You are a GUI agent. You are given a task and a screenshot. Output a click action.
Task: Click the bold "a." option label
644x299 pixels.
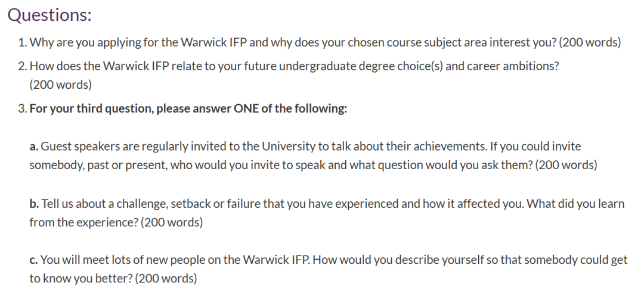point(34,147)
